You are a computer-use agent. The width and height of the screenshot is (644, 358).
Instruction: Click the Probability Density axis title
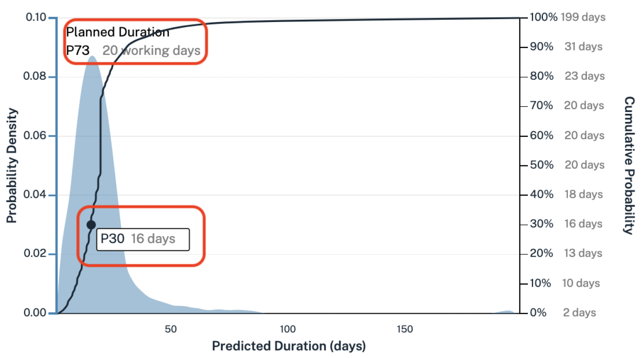click(x=12, y=166)
